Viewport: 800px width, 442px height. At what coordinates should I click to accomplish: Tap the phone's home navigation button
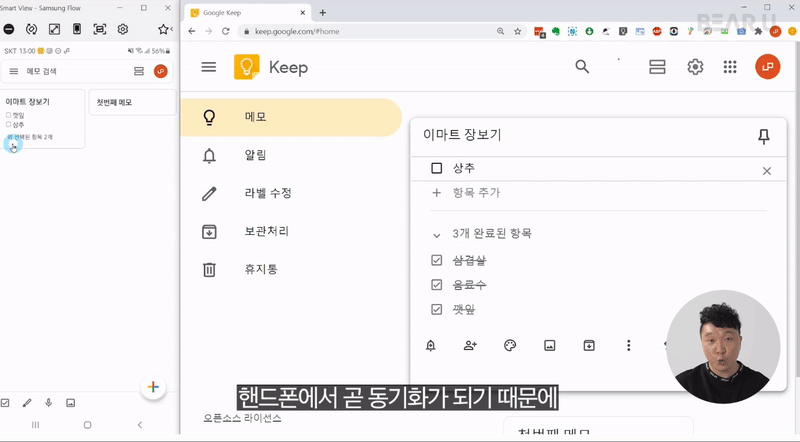[87, 425]
